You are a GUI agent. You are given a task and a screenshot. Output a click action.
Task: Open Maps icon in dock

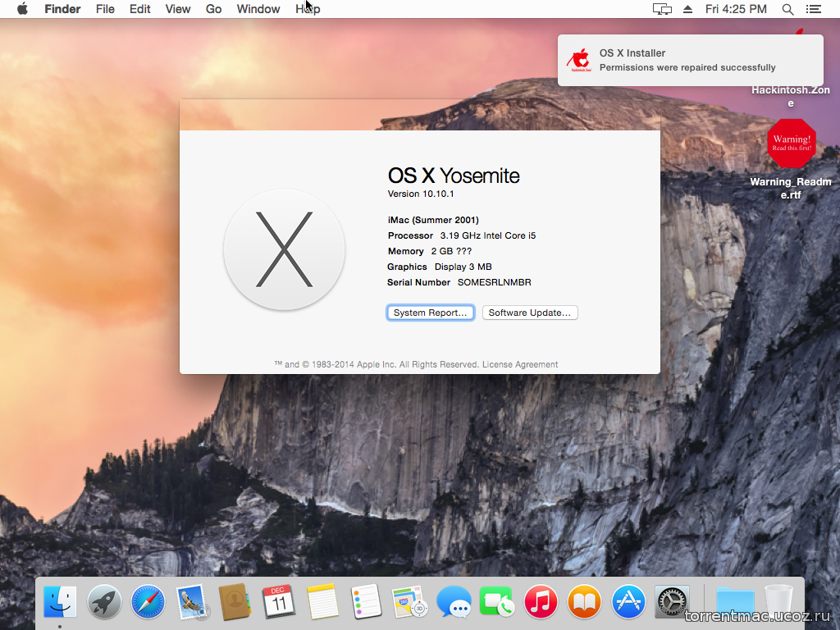tap(410, 601)
